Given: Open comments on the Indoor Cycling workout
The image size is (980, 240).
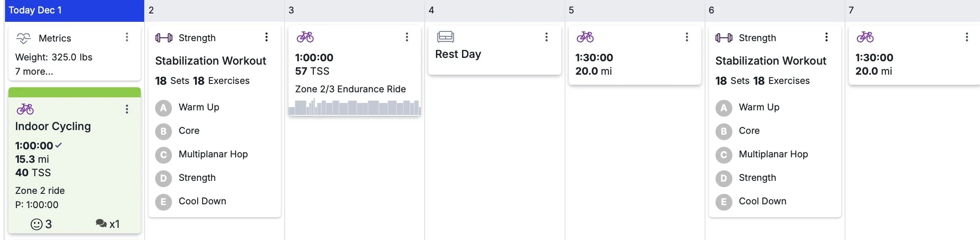Looking at the screenshot, I should 101,224.
